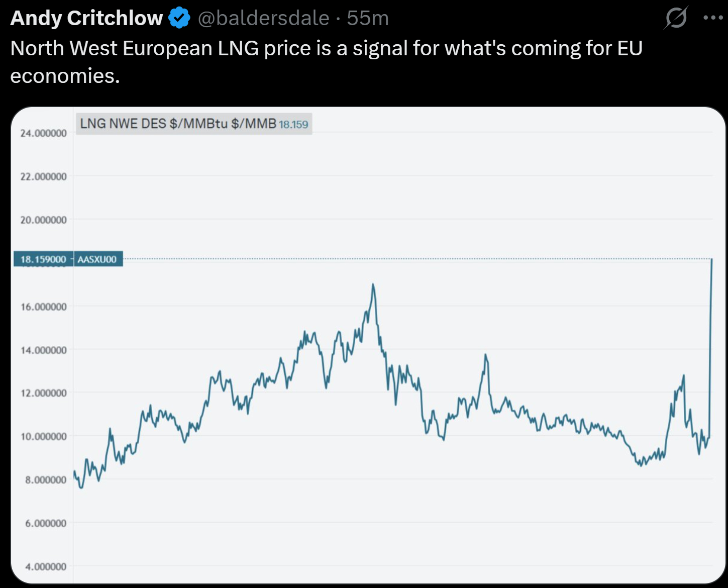This screenshot has width=728, height=588.
Task: Open Andy Critchlow's profile name
Action: tap(86, 18)
